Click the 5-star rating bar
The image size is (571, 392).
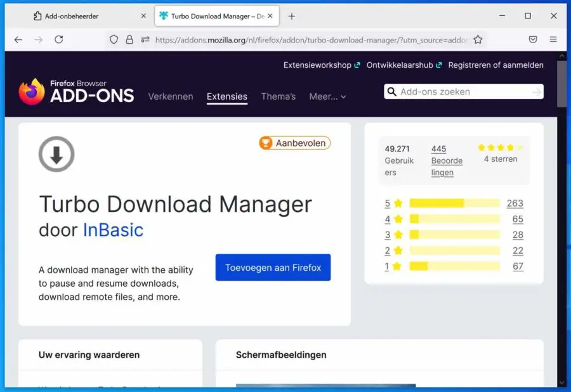(x=454, y=203)
